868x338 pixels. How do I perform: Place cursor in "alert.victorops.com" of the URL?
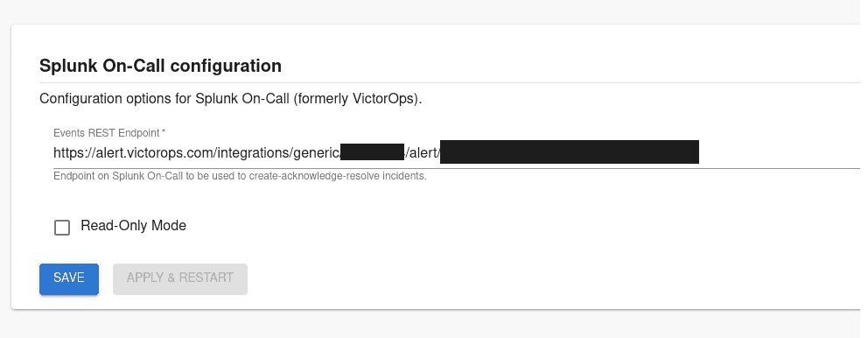tap(148, 152)
